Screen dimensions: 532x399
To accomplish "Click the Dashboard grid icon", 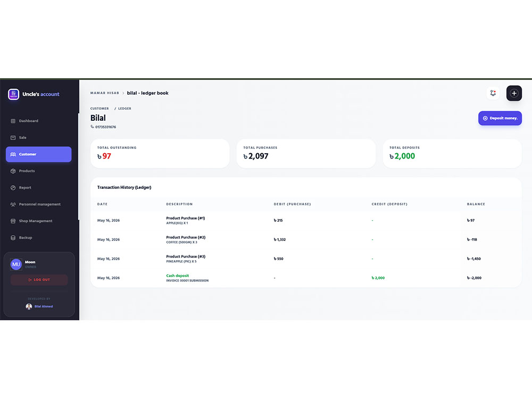I will [13, 121].
